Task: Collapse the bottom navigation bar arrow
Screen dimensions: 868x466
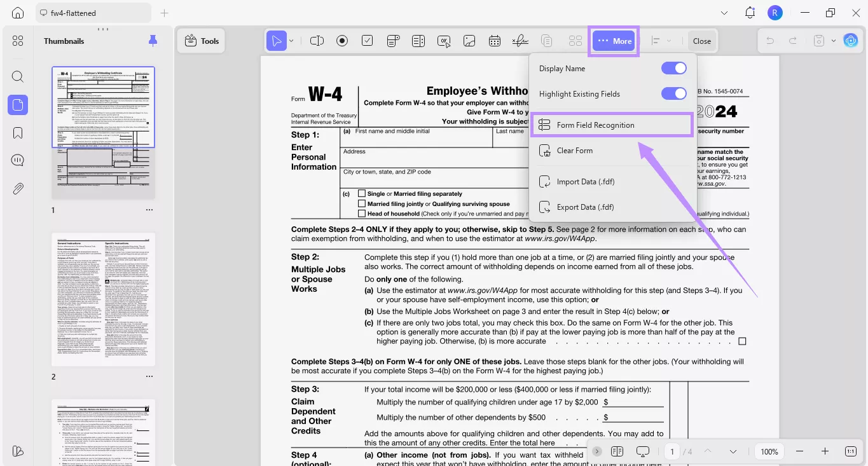Action: (x=596, y=451)
